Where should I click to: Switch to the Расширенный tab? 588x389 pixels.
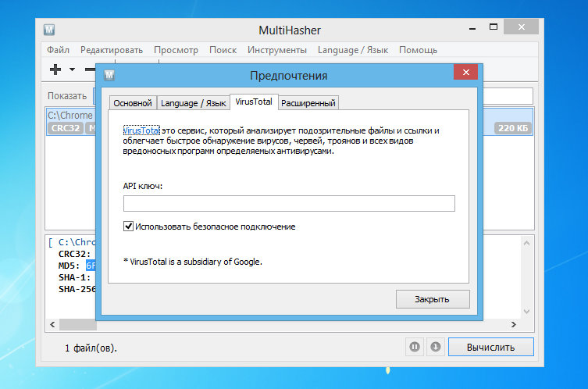308,103
